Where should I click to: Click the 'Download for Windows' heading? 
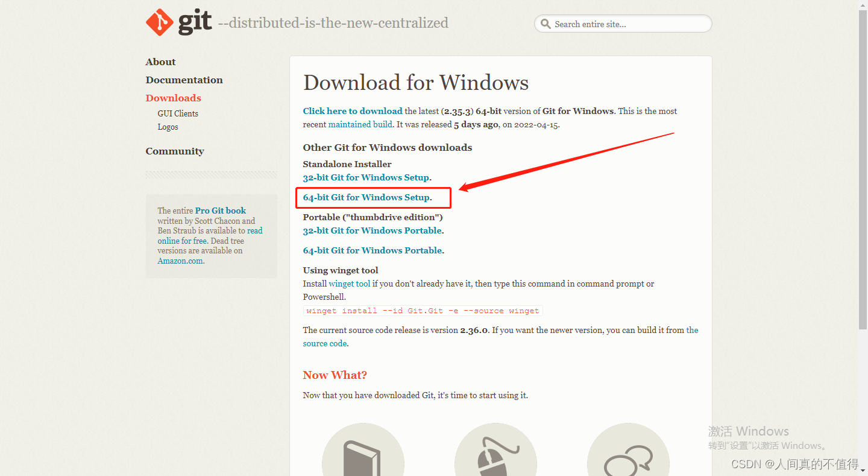(416, 83)
